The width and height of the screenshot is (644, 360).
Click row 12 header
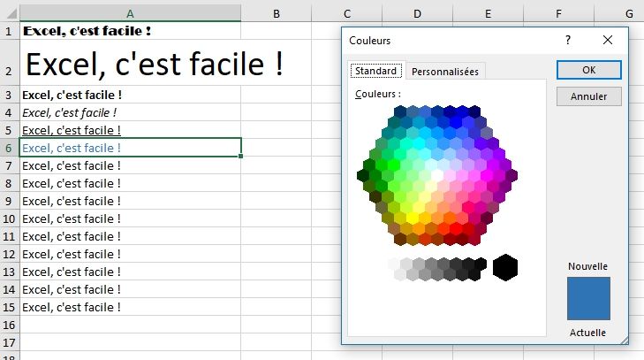[x=9, y=254]
